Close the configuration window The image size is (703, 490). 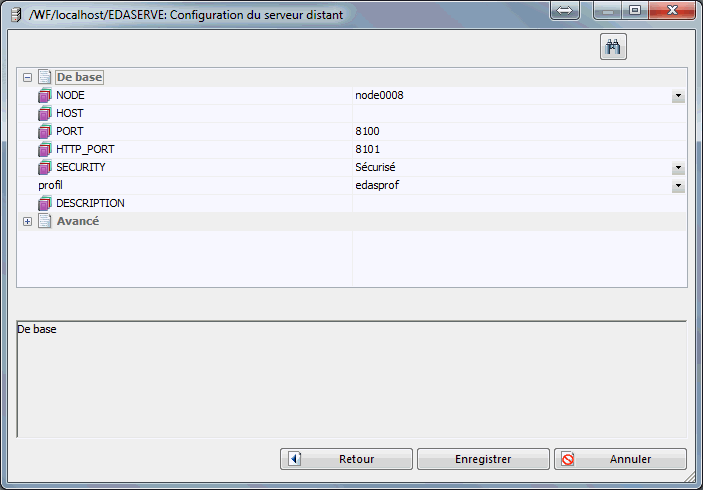(672, 10)
